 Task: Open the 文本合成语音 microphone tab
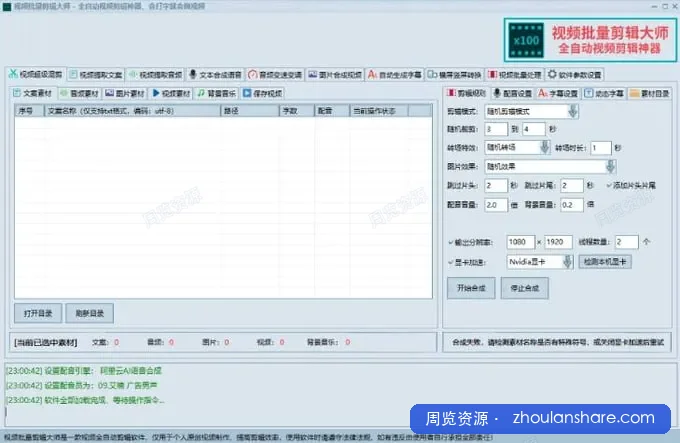click(216, 75)
